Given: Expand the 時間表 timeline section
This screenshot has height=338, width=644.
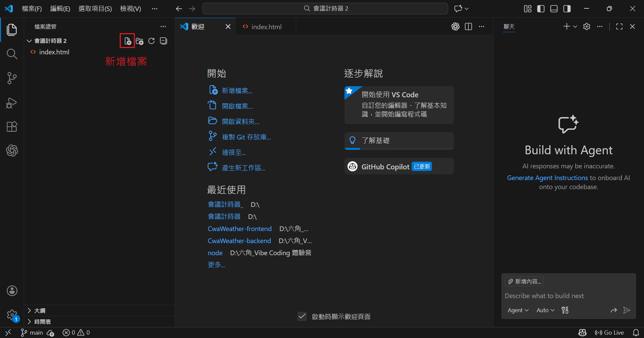Looking at the screenshot, I should 42,322.
